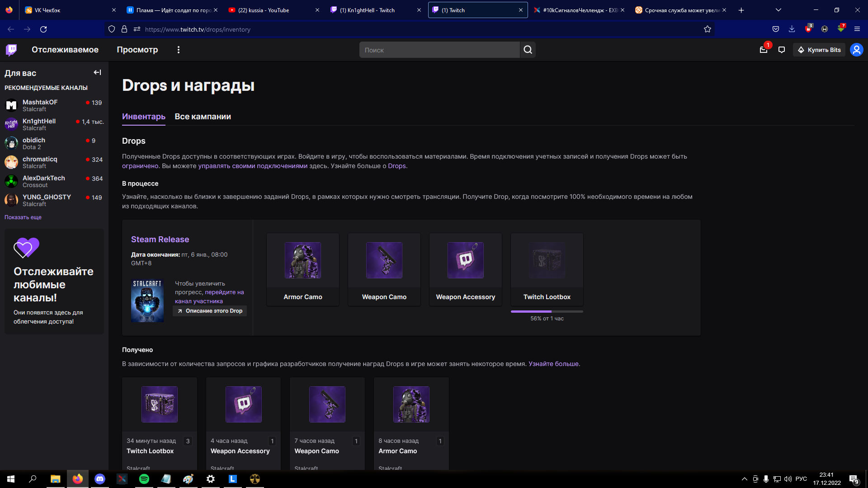
Task: Open the user profile avatar menu
Action: (x=856, y=50)
